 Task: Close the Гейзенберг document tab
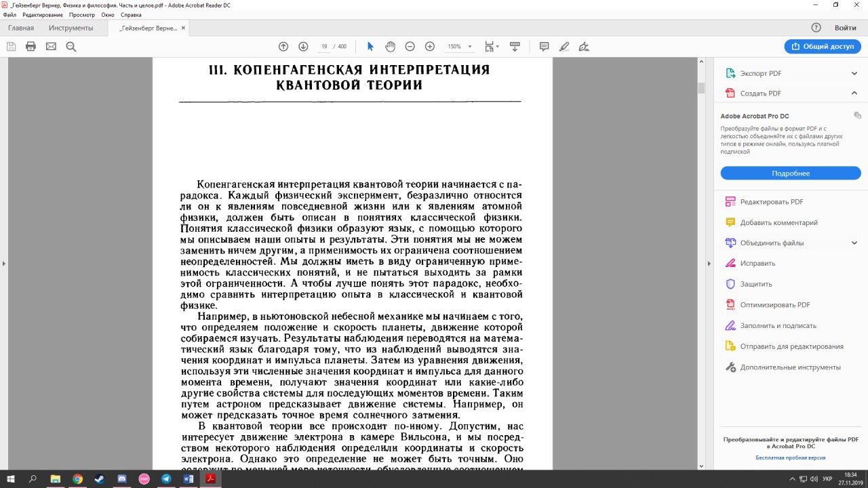tap(182, 28)
